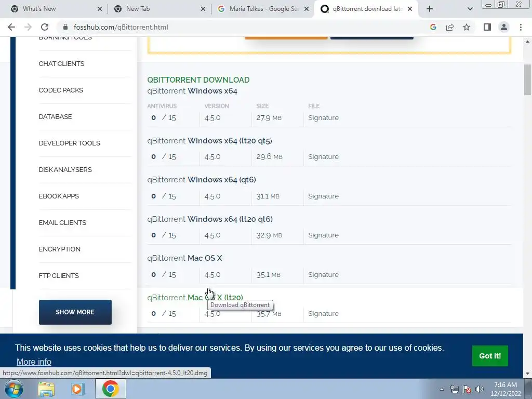Download qBittorrent Mac OS X

[x=184, y=258]
